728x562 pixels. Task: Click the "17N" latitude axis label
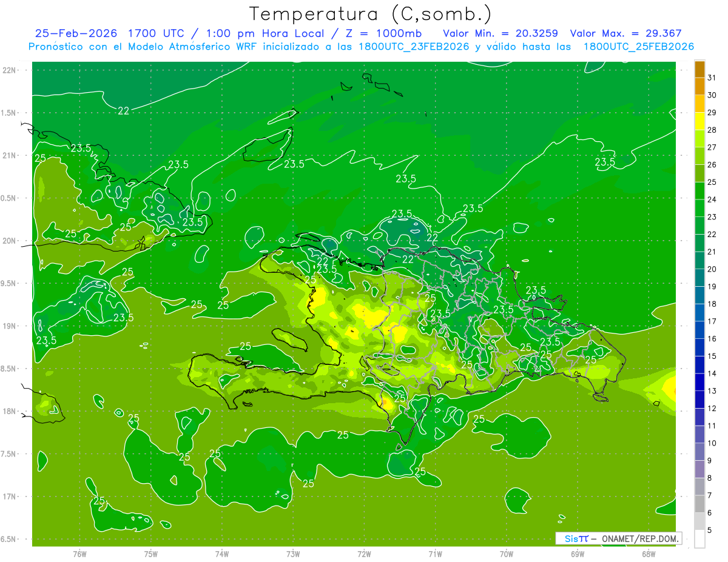pos(10,497)
